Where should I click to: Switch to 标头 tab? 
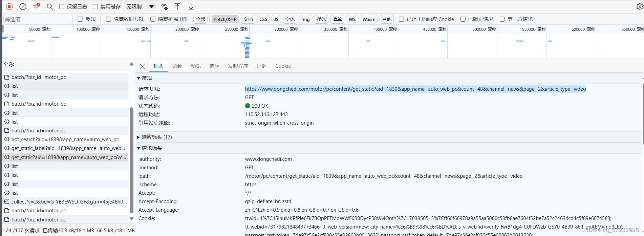158,66
